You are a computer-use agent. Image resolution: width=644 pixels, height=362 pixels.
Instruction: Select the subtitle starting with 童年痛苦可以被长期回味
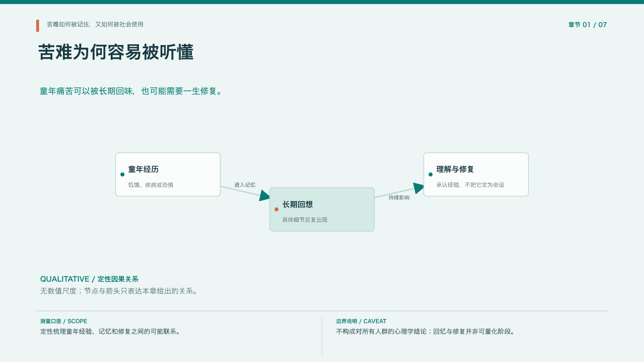(x=131, y=91)
